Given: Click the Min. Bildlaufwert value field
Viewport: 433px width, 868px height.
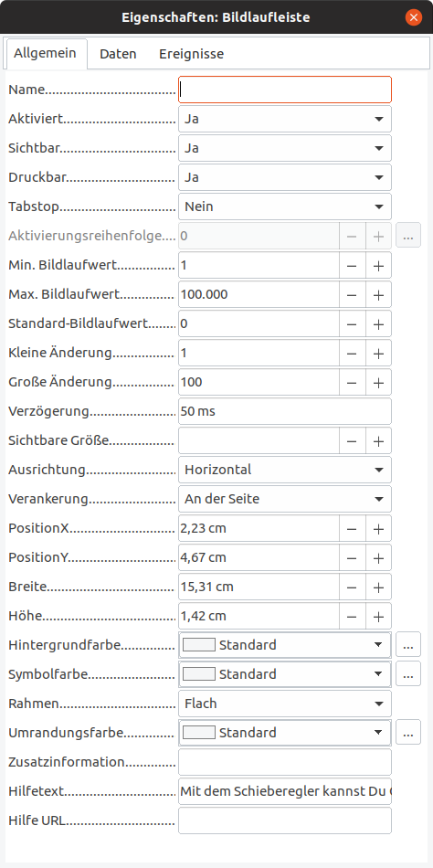Looking at the screenshot, I should (x=259, y=265).
